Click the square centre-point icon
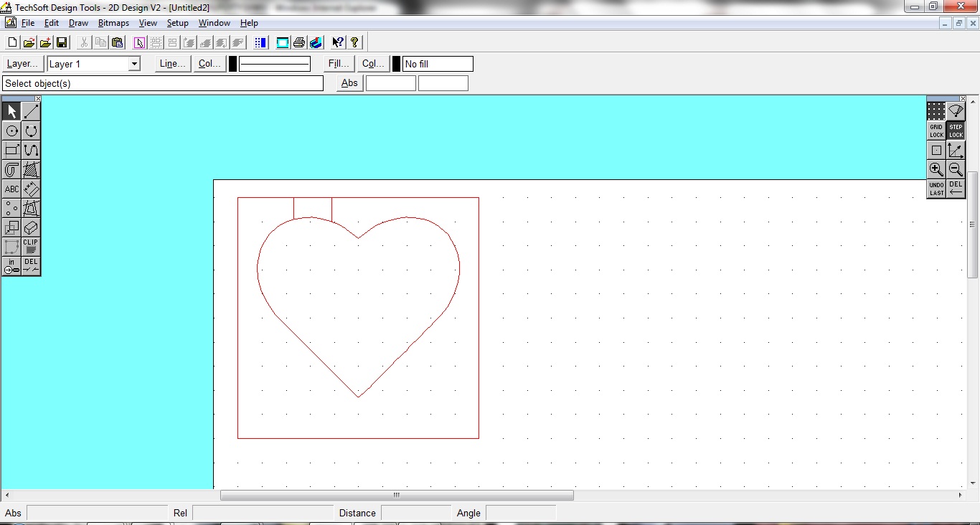 click(936, 150)
